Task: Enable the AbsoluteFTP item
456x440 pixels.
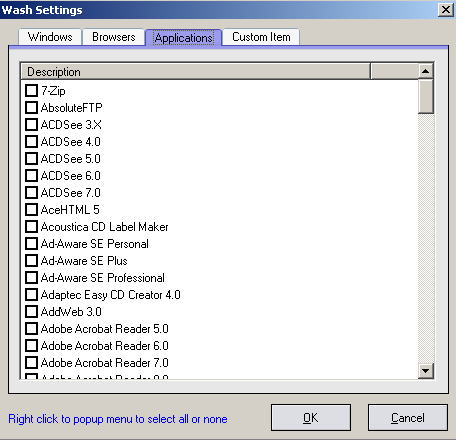Action: [31, 107]
